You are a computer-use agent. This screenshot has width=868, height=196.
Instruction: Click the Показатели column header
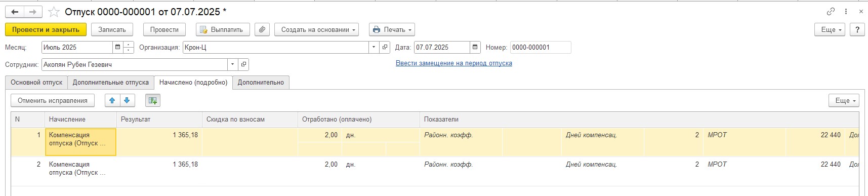[x=639, y=120]
